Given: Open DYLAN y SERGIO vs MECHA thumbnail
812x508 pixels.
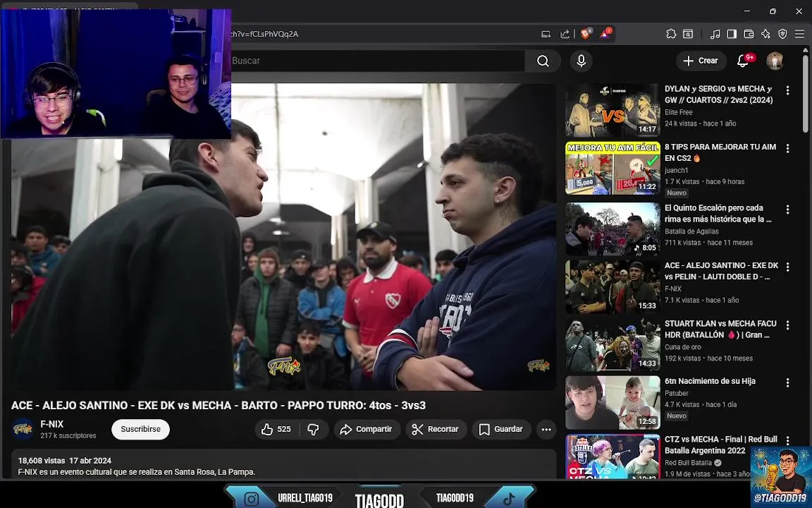Looking at the screenshot, I should click(x=613, y=110).
